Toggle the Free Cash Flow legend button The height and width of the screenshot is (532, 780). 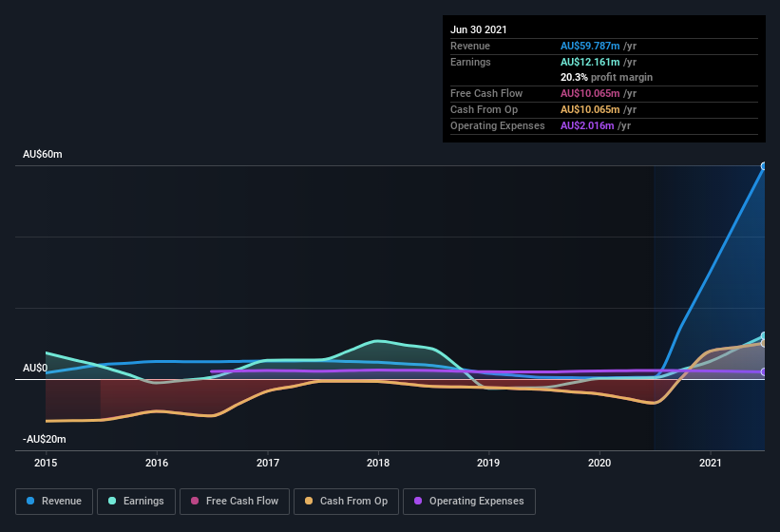[235, 502]
